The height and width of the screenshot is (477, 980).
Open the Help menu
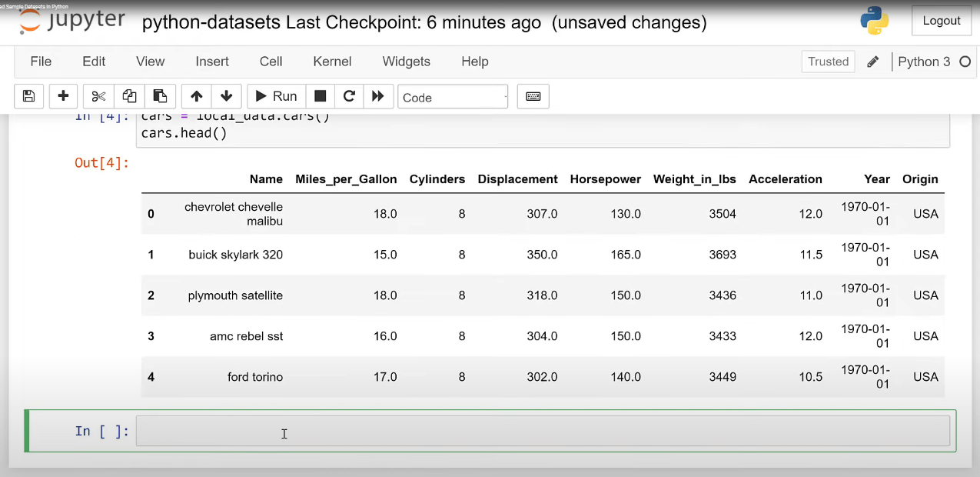(x=474, y=62)
